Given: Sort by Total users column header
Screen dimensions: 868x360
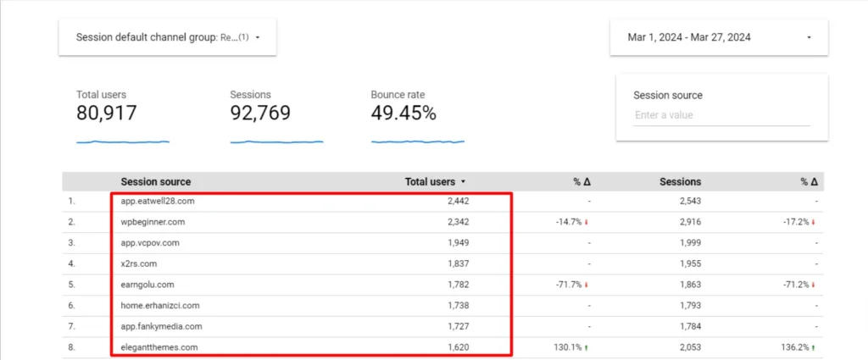Looking at the screenshot, I should [430, 181].
